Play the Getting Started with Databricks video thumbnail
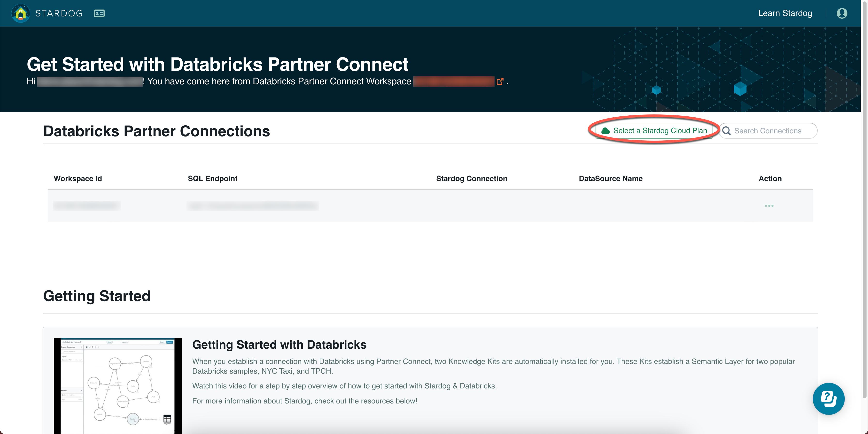The width and height of the screenshot is (868, 434). (117, 386)
